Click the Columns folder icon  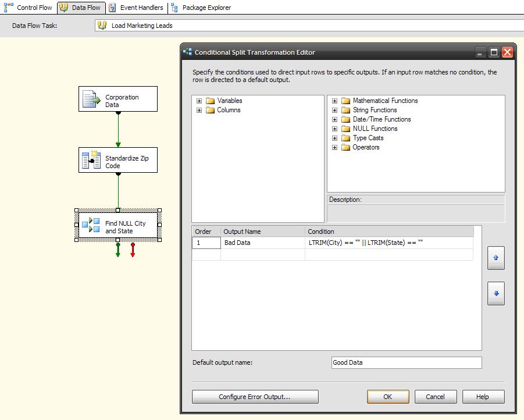coord(210,110)
